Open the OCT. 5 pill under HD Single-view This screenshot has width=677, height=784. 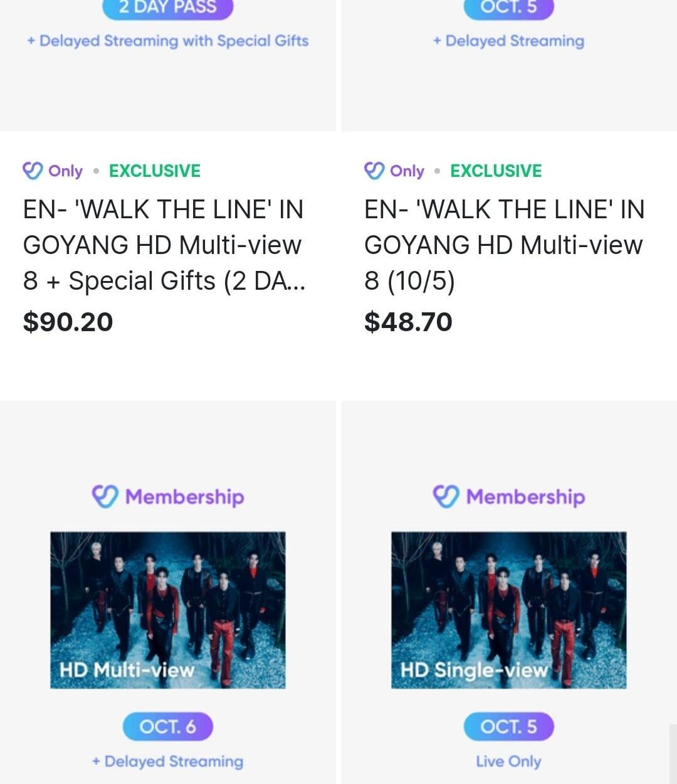[508, 726]
